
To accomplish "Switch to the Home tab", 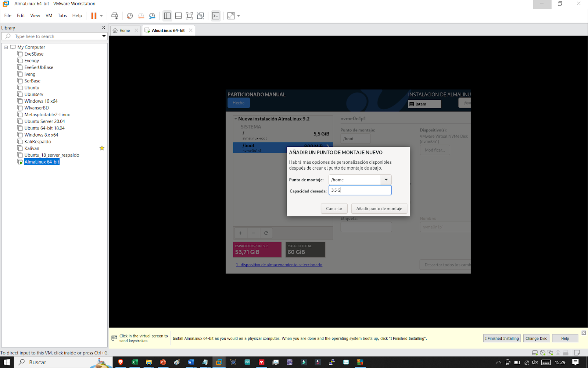I will coord(125,31).
